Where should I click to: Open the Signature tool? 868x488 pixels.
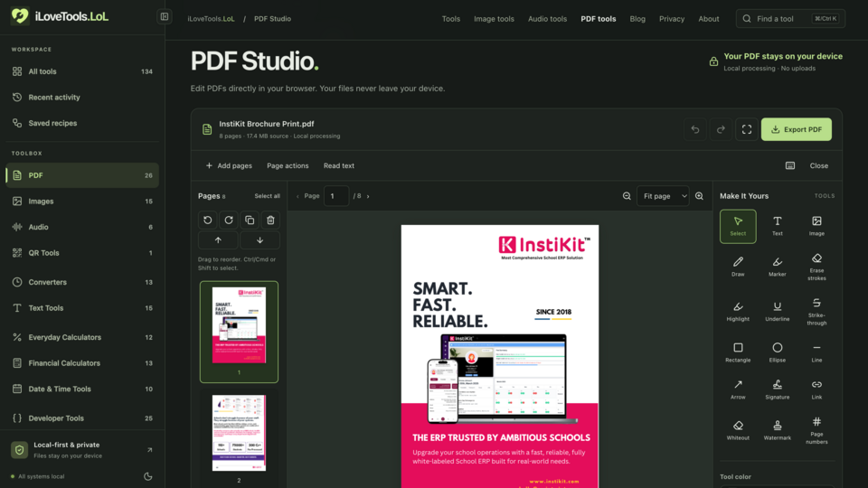(778, 389)
